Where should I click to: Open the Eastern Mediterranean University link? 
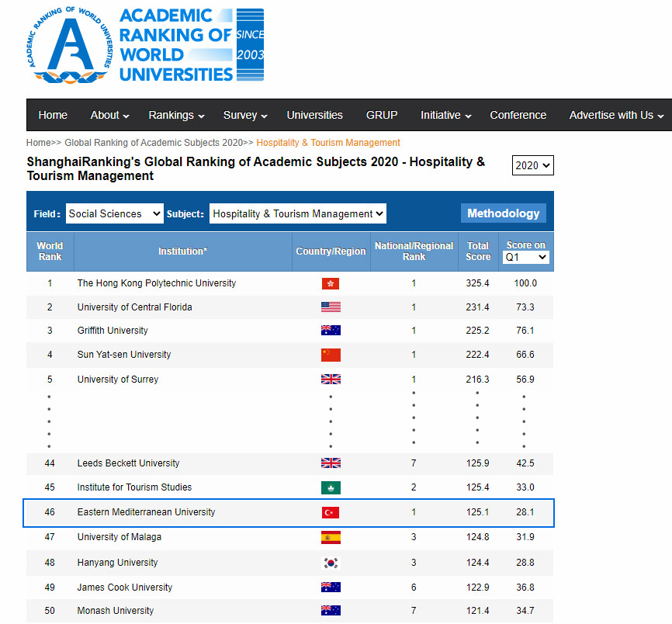pyautogui.click(x=146, y=512)
